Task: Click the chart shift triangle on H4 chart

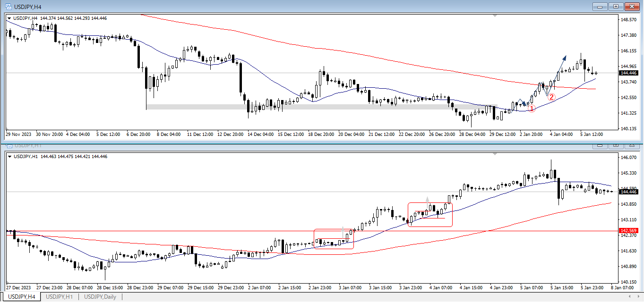Action: [x=495, y=16]
